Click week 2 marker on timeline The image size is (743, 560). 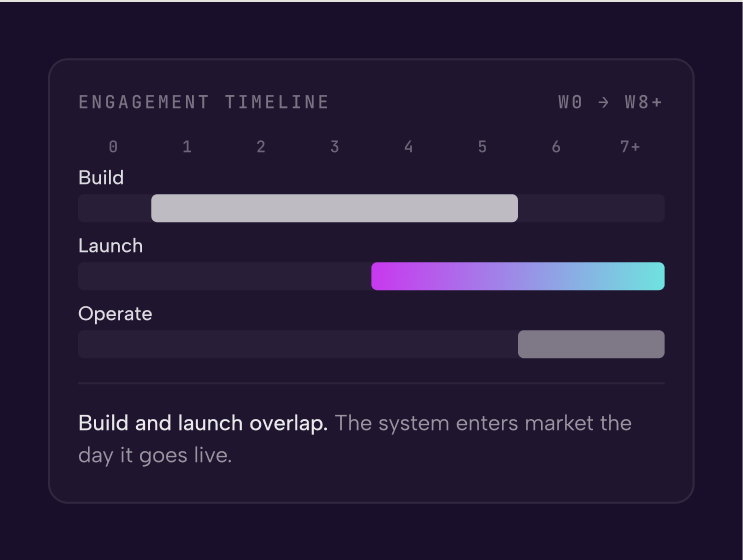261,147
